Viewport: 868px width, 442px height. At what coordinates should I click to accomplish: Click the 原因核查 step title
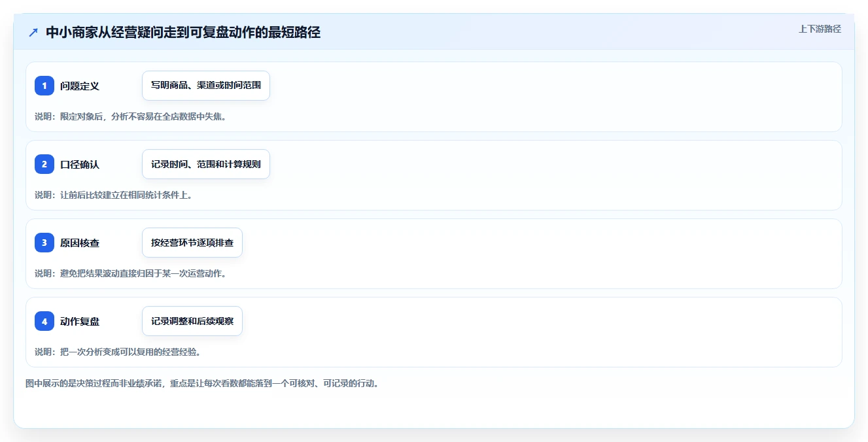80,243
